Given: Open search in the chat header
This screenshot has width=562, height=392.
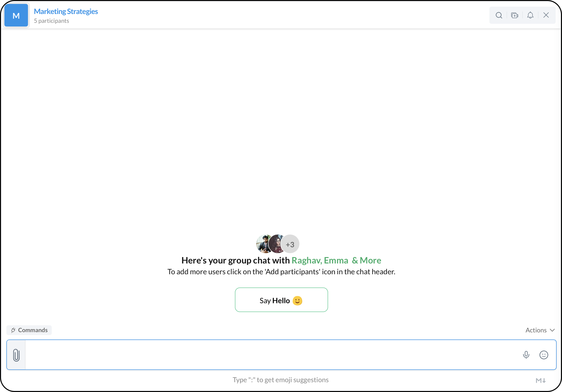Looking at the screenshot, I should 499,15.
